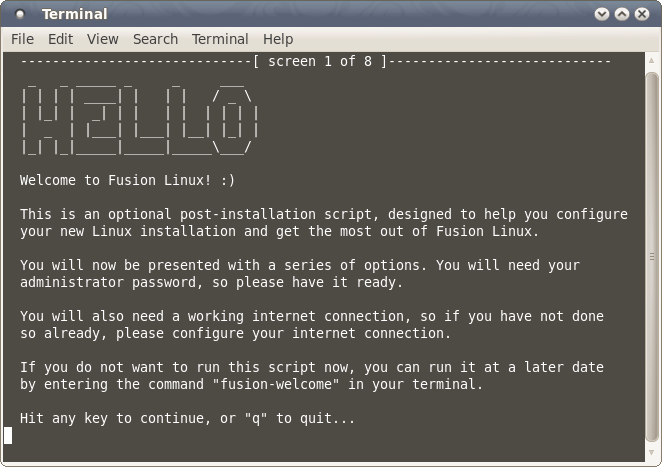
Task: Click the "Welcome to Fusion Linux!" line
Action: 127,181
